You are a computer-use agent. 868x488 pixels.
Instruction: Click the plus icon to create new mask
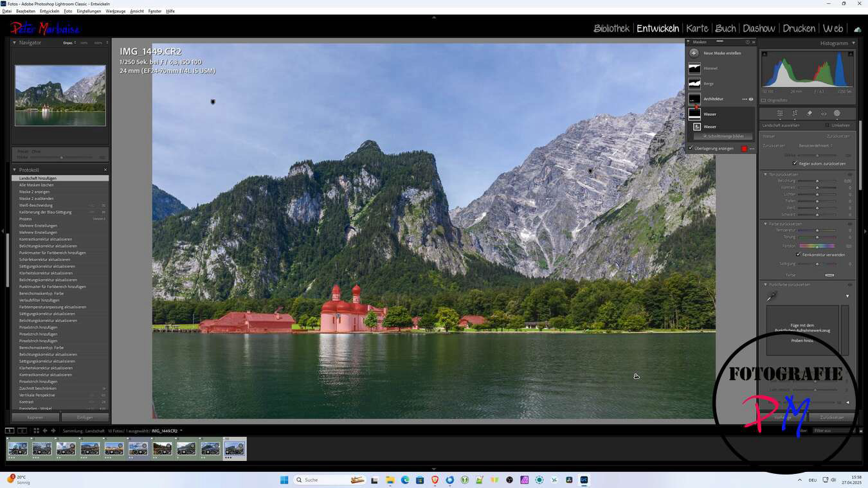tap(694, 53)
